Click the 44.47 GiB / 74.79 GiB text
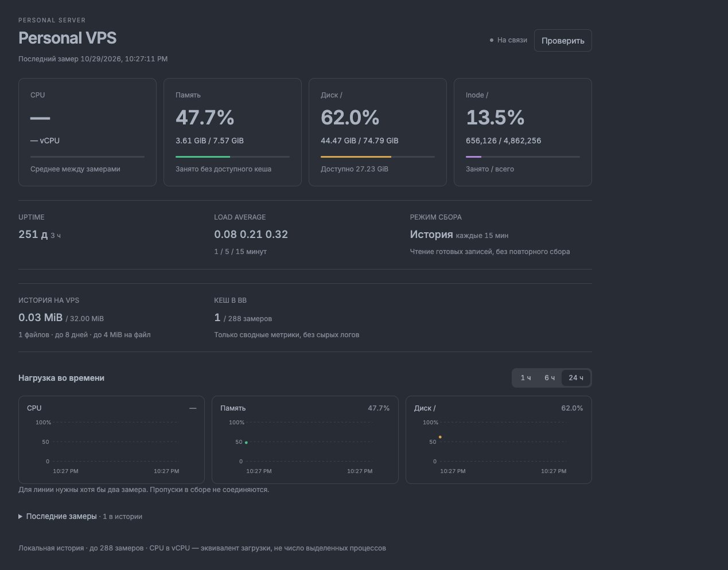 359,140
